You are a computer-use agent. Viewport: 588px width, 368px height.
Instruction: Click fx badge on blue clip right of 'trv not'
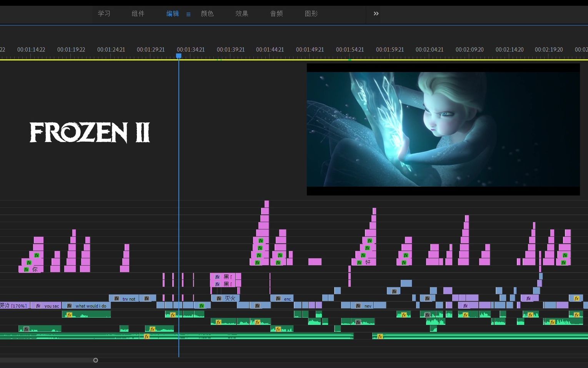pos(147,299)
